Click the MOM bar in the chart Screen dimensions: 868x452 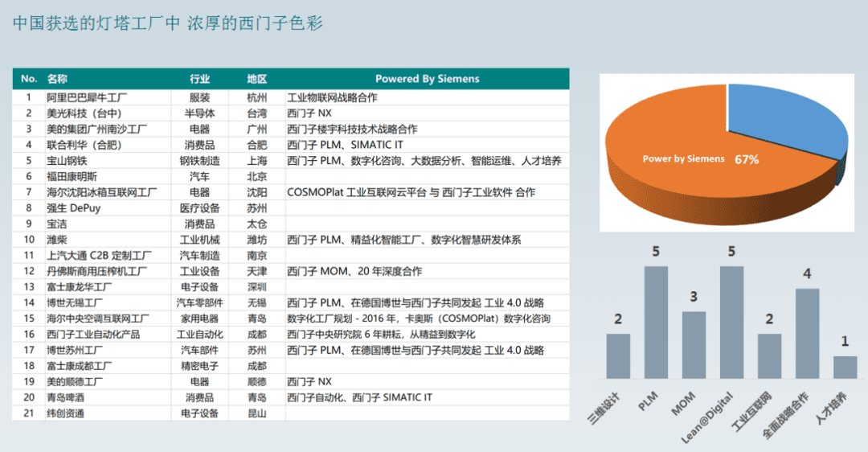(x=694, y=344)
